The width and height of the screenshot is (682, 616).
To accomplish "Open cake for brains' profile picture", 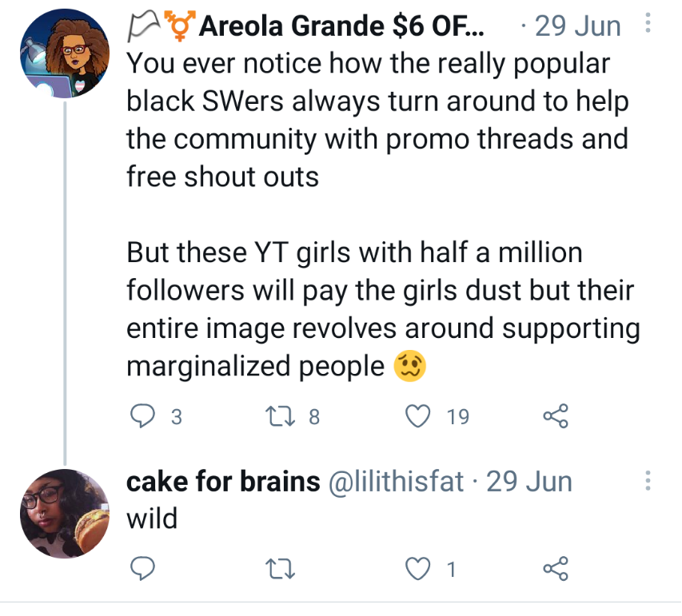I will pos(64,513).
